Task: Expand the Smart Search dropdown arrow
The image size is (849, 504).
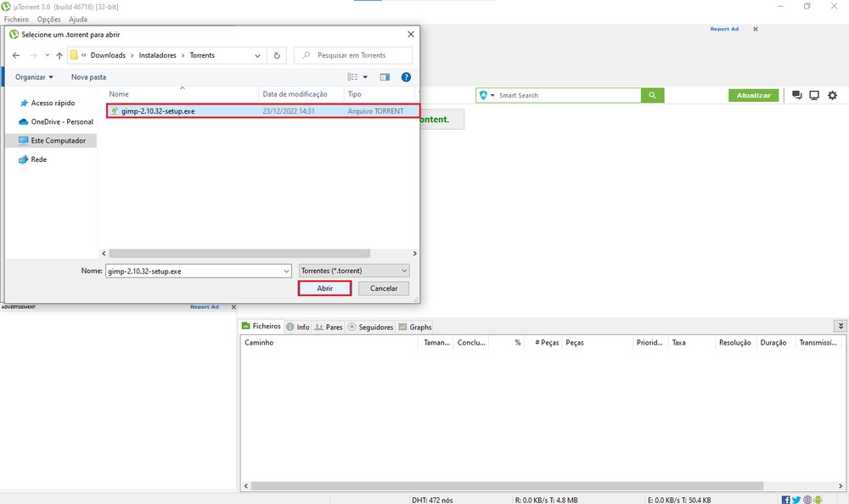Action: point(492,95)
